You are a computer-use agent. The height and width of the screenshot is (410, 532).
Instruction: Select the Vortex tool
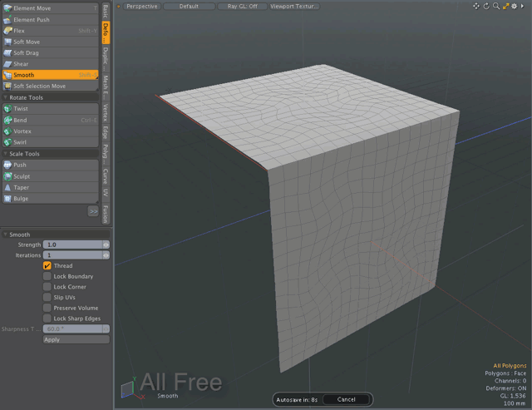coord(50,131)
